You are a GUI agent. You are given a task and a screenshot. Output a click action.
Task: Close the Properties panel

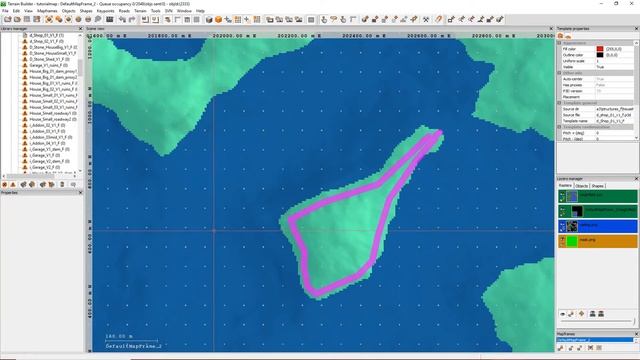pos(80,193)
